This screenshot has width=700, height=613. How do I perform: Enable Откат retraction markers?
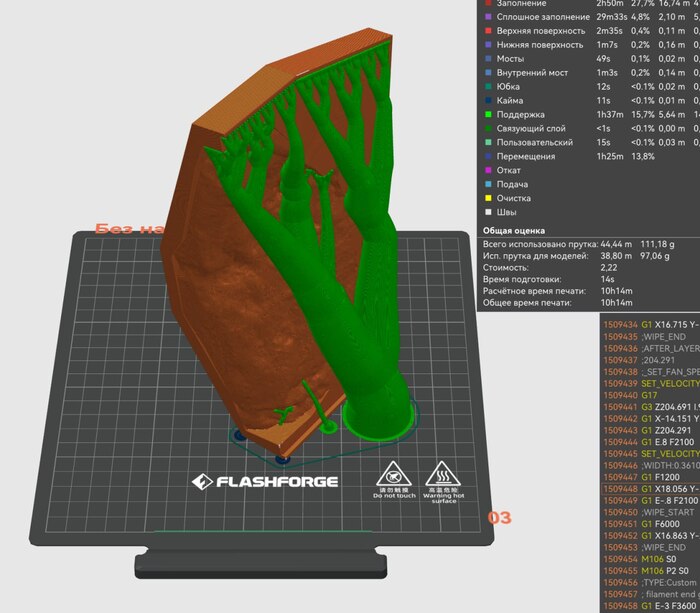tap(509, 170)
